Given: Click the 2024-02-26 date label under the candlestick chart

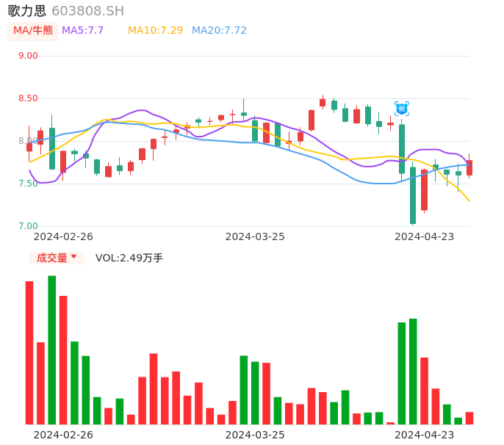Looking at the screenshot, I should pyautogui.click(x=63, y=236).
